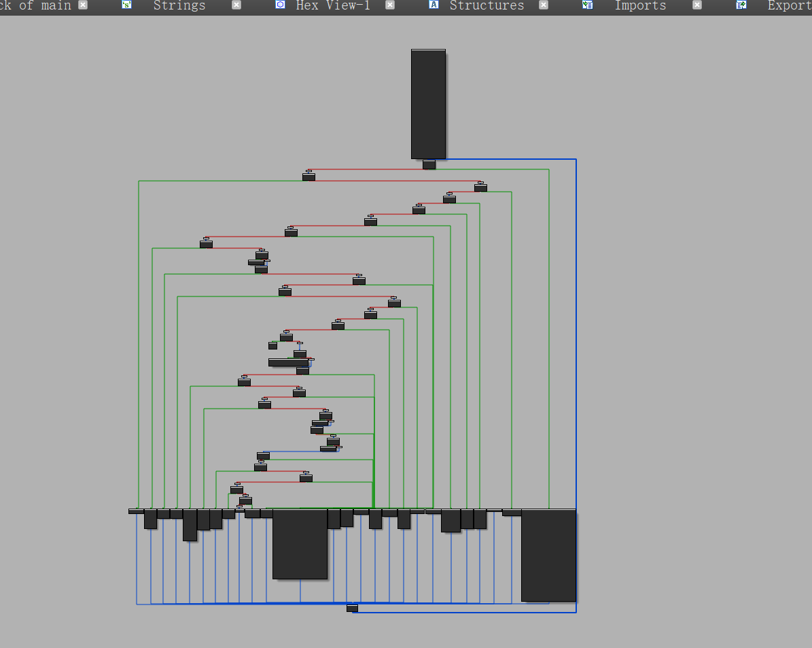Close the 'of main' tab

coord(83,5)
